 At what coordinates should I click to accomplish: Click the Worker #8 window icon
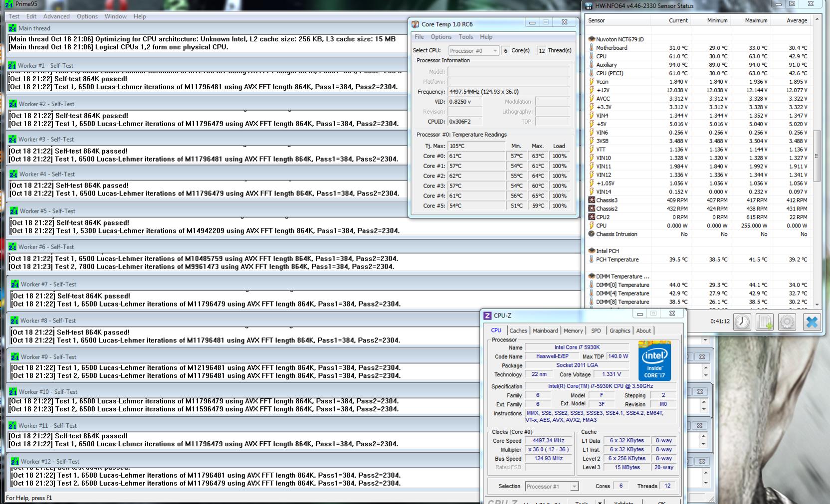pyautogui.click(x=14, y=321)
